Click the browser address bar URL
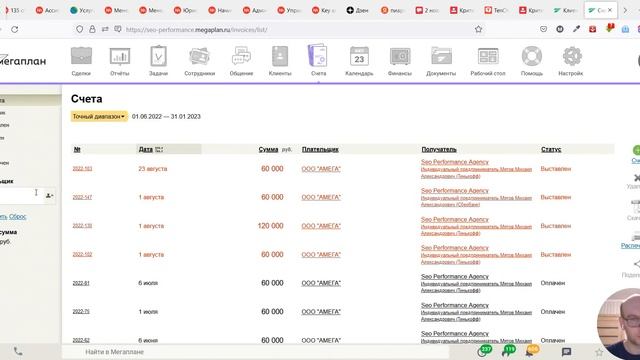Screen dimensions: 640x360 point(196,29)
